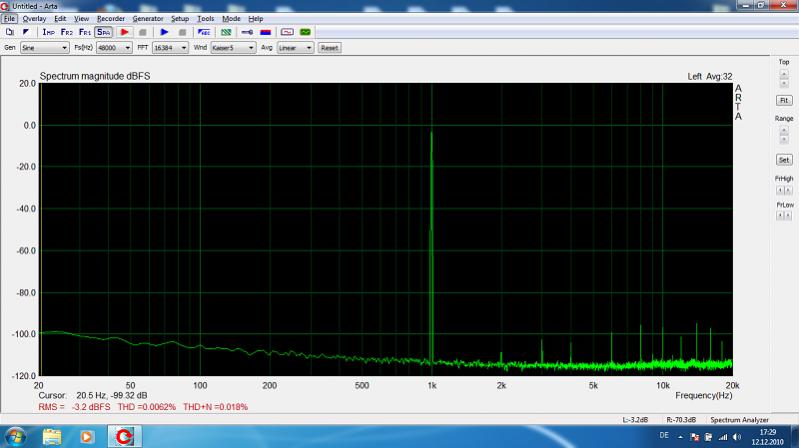Start the generator with the blue play icon
This screenshot has width=799, height=448.
[x=165, y=32]
